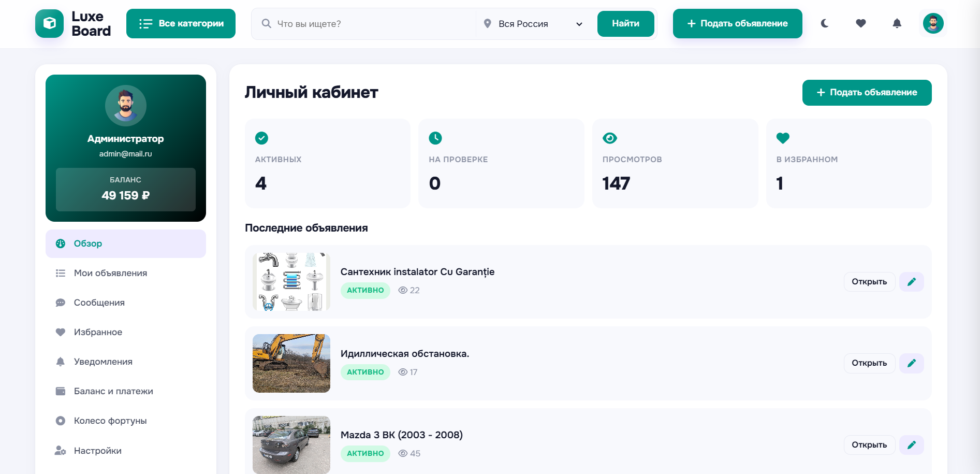Screen dimensions: 980x474
Task: Click the Активно badge on Сантехник listing
Action: coord(365,290)
